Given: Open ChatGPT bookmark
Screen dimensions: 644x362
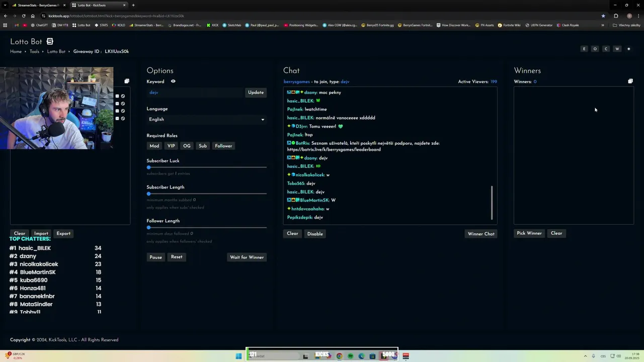Looking at the screenshot, I should pyautogui.click(x=39, y=25).
